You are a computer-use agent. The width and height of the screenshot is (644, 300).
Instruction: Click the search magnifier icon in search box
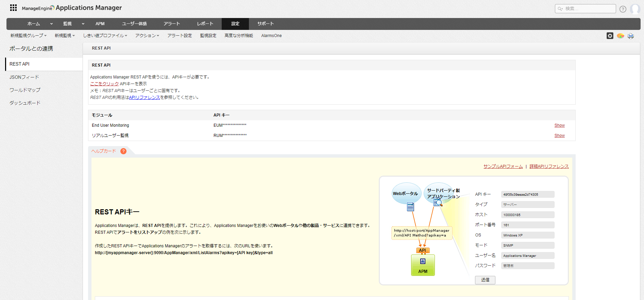pyautogui.click(x=560, y=9)
